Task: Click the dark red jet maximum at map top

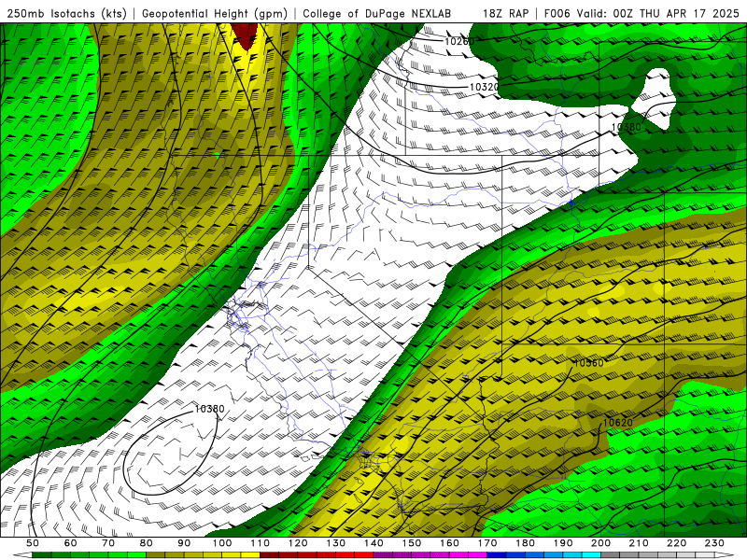Action: tap(245, 35)
